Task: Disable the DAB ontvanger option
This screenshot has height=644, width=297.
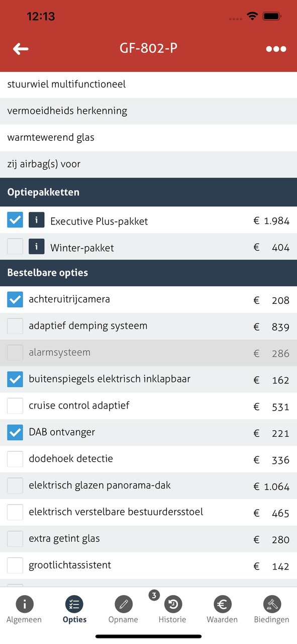Action: point(15,432)
